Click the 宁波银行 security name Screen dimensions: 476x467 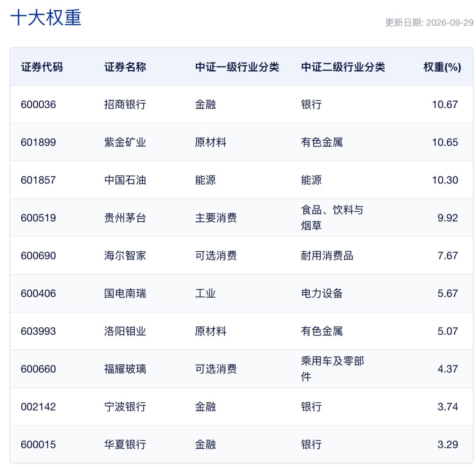coord(125,407)
